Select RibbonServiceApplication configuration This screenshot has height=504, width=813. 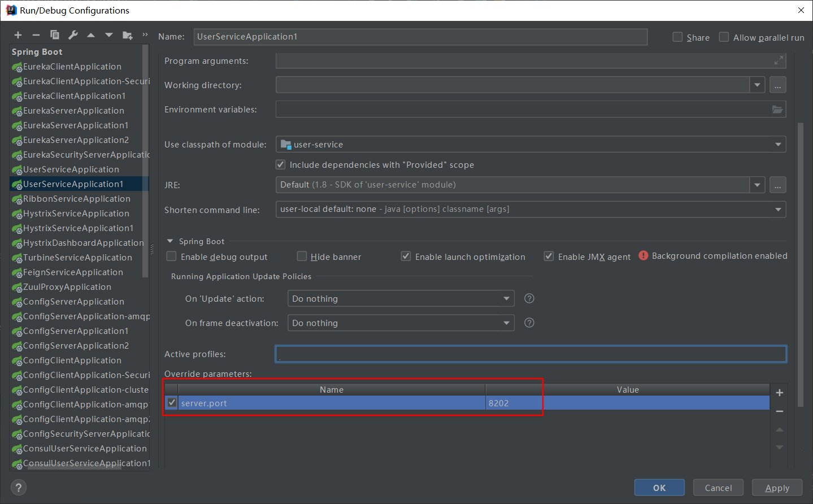[x=77, y=199]
